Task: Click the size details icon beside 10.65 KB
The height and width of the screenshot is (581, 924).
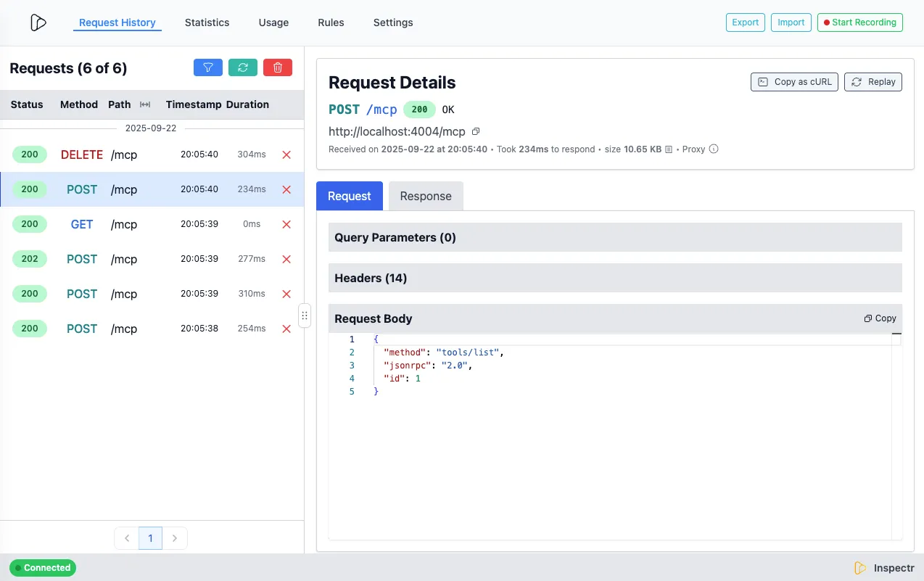Action: [x=669, y=149]
